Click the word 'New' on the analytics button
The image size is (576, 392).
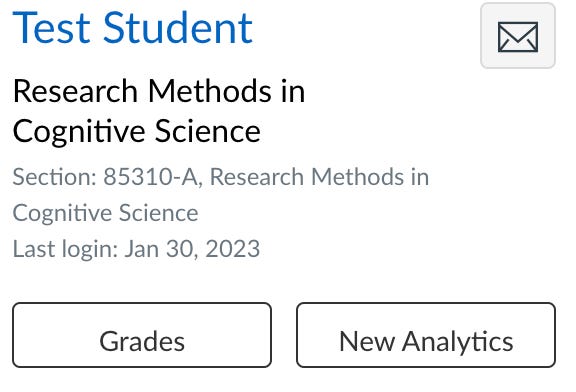coord(367,342)
